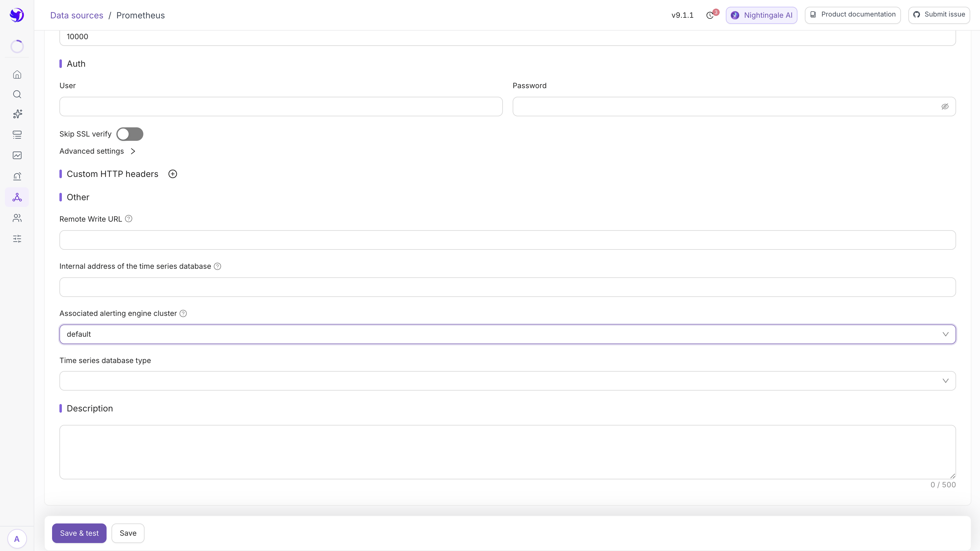Open the alerting siren sidebar icon
980x551 pixels.
pos(17,176)
